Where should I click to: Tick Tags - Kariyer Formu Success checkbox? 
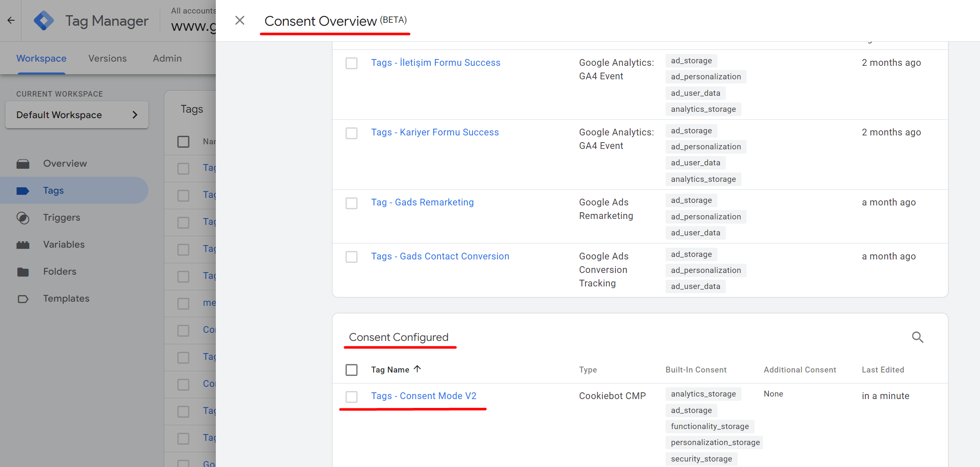click(352, 133)
